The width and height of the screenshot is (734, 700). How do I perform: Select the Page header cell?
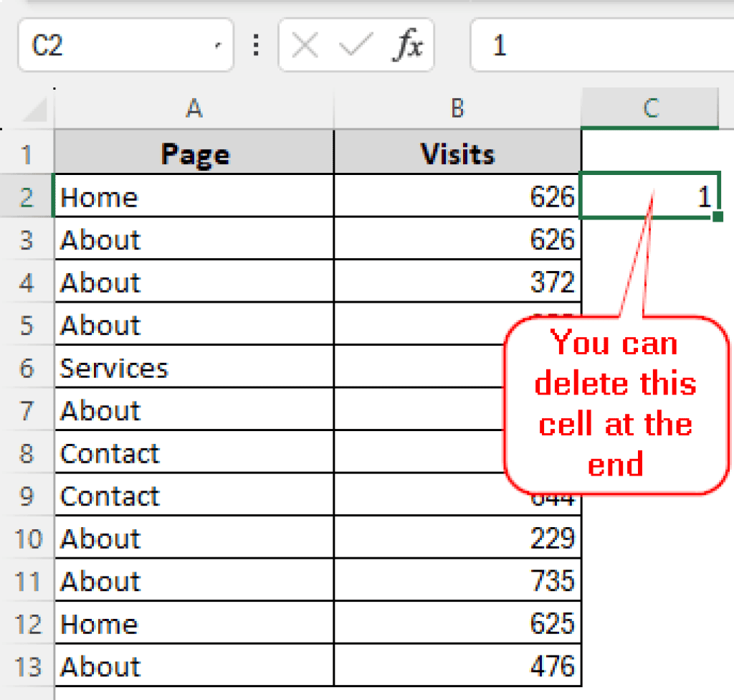(x=194, y=153)
